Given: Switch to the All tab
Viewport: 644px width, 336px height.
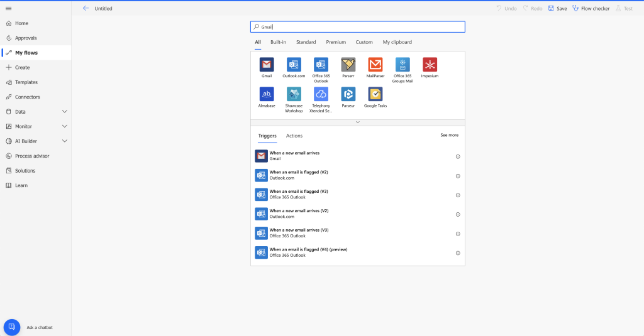Looking at the screenshot, I should pyautogui.click(x=257, y=42).
